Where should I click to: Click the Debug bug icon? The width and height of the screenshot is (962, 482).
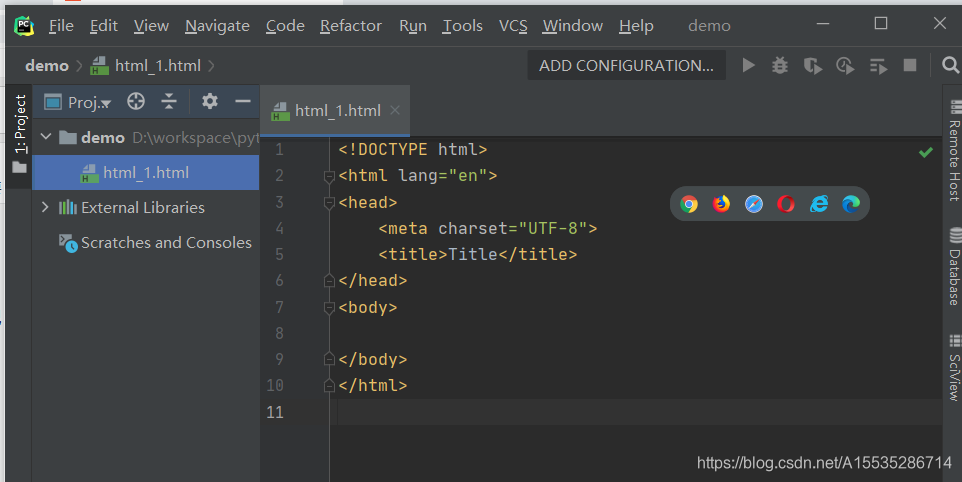(780, 65)
